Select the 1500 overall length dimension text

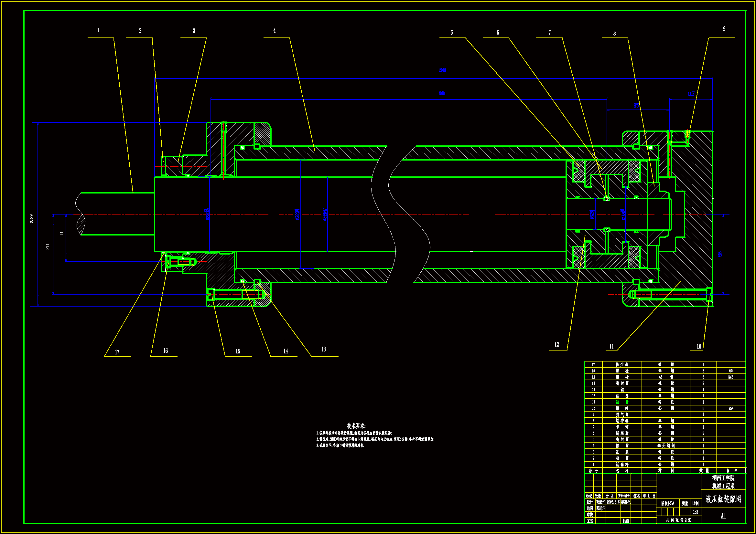442,70
